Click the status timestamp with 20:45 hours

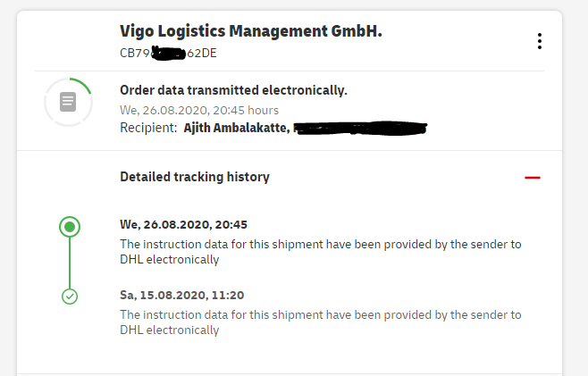tap(199, 110)
